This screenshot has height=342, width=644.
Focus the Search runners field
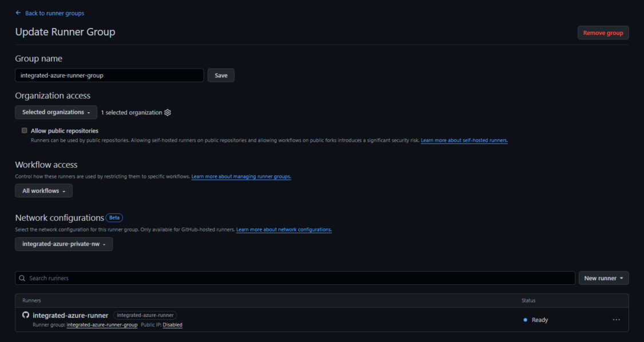tap(295, 278)
